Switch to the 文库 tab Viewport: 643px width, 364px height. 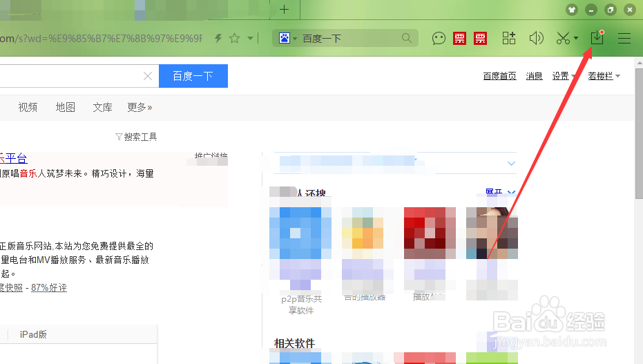click(102, 107)
